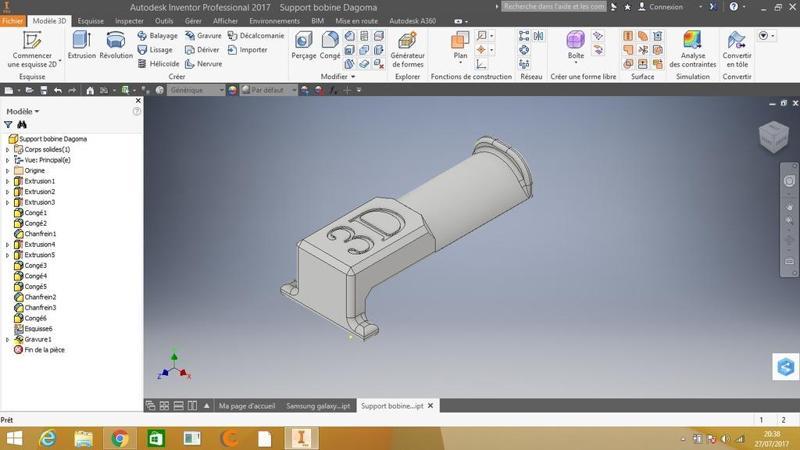Close the Support bobine...ipt document tab
Image resolution: width=800 pixels, height=450 pixels.
431,406
